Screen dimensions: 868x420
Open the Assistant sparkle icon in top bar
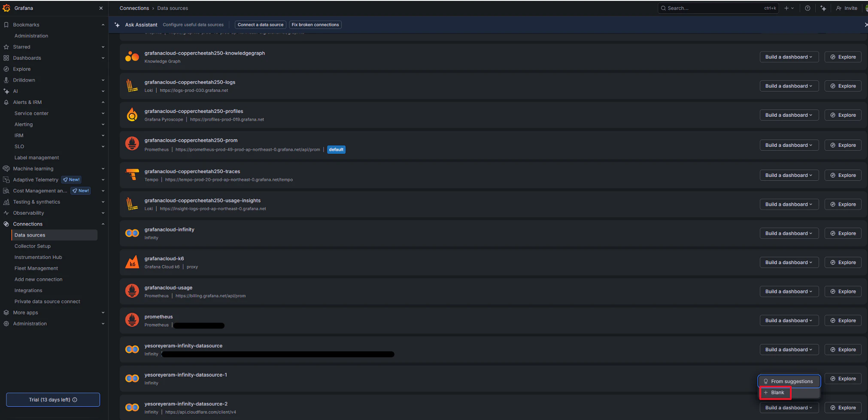tap(823, 8)
